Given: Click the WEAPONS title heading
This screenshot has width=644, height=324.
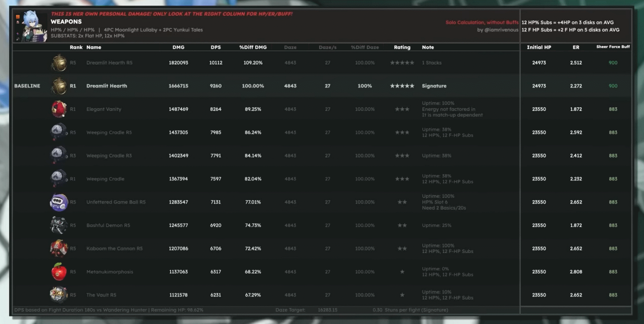Looking at the screenshot, I should pyautogui.click(x=66, y=22).
